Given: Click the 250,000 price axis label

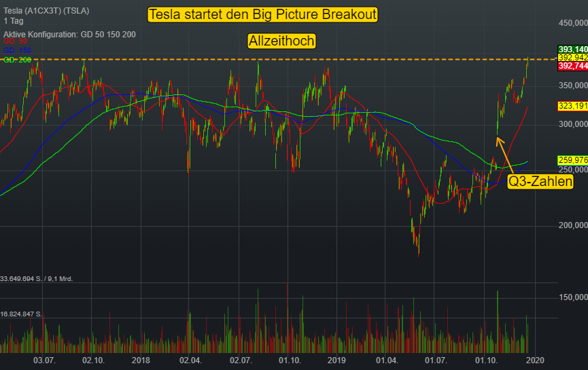Looking at the screenshot, I should click(573, 170).
